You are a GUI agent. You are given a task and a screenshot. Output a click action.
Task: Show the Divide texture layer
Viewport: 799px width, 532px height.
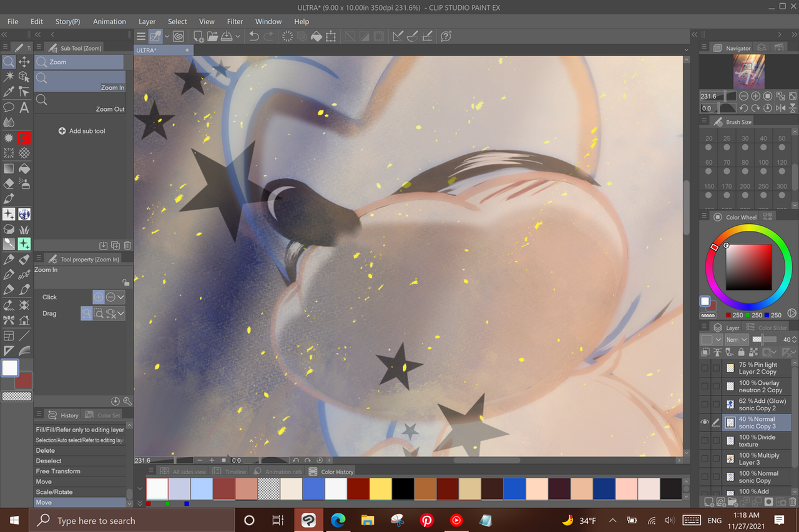click(x=705, y=440)
